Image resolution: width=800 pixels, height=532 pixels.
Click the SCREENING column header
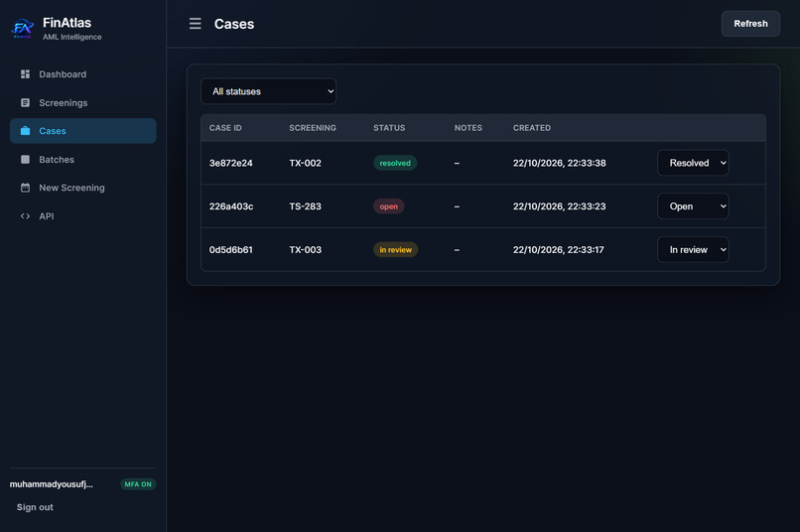(313, 127)
